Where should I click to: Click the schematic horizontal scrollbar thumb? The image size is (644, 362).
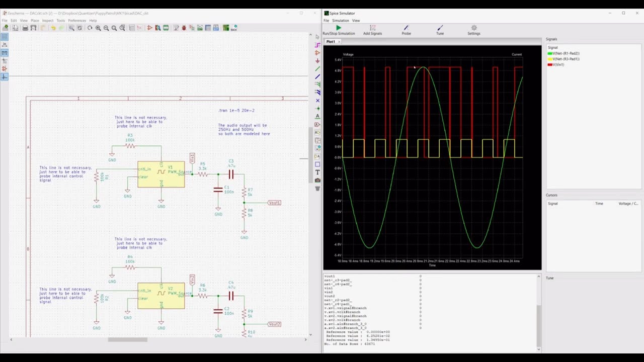point(127,339)
